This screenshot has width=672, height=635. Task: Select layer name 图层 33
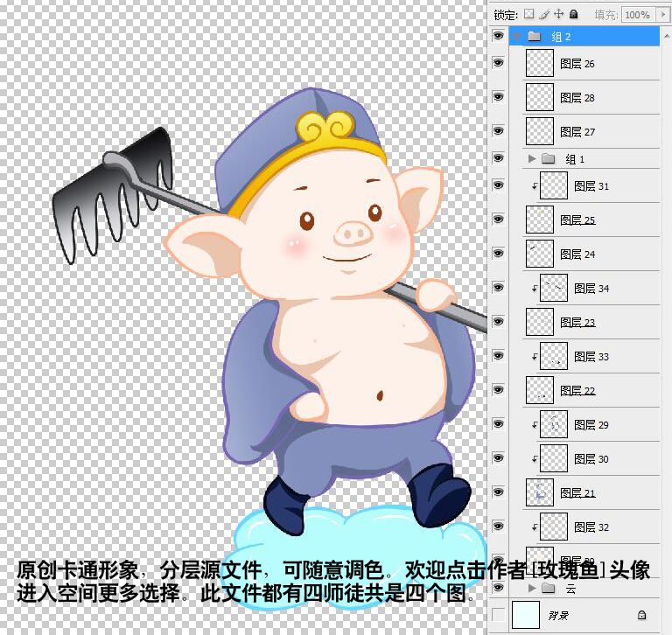(591, 357)
